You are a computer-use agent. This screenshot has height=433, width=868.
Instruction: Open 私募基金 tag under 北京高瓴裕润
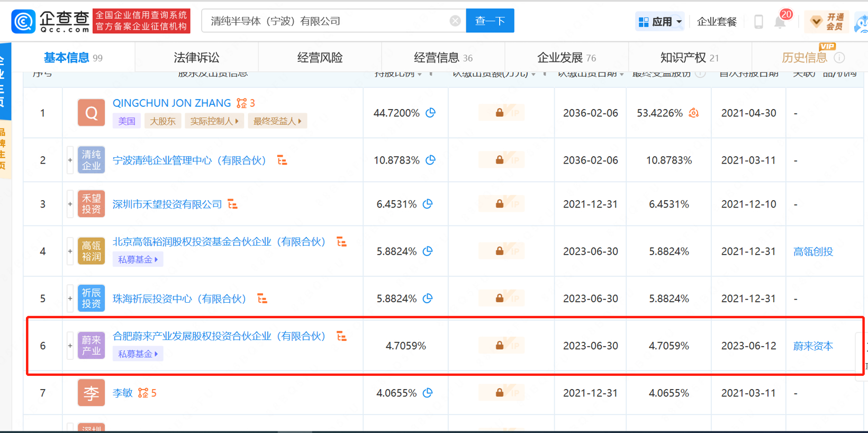click(138, 259)
